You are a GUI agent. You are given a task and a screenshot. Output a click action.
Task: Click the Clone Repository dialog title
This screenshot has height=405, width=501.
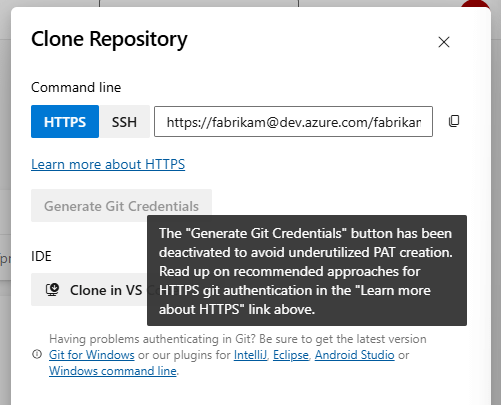point(109,39)
